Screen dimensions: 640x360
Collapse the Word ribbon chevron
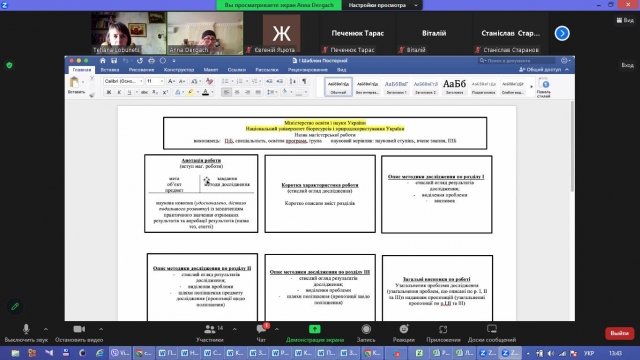pos(567,69)
